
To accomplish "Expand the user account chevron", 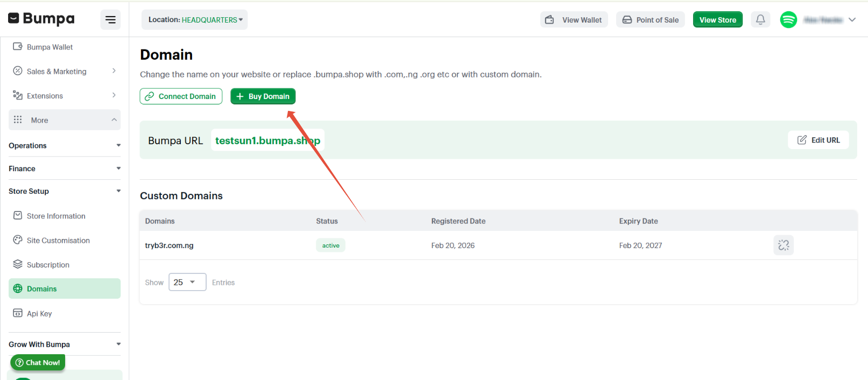I will tap(852, 20).
